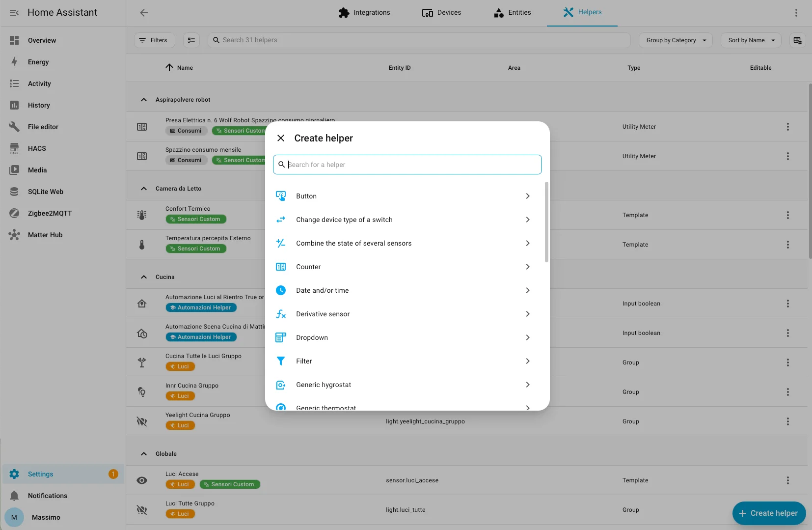Enter selection mode via checklist icon
Image resolution: width=812 pixels, height=530 pixels.
pos(191,40)
